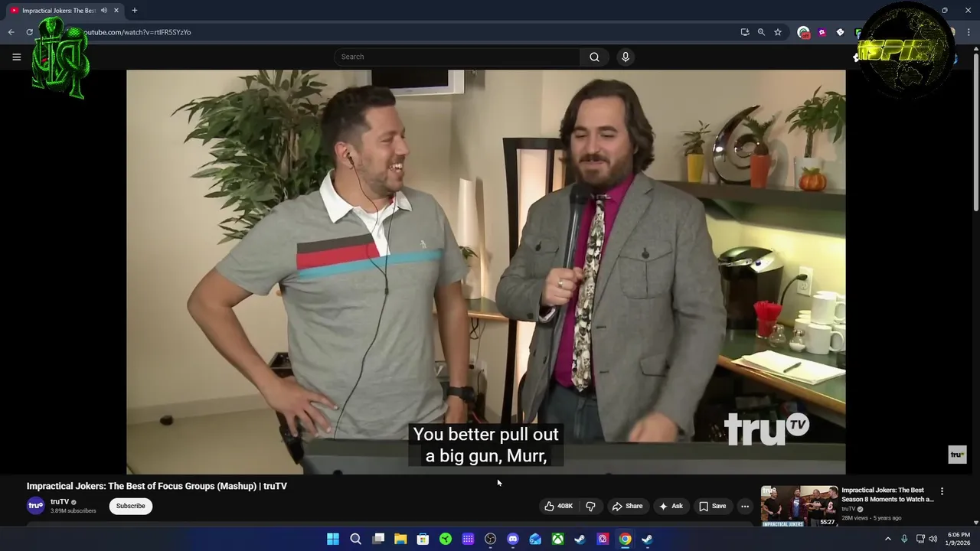The width and height of the screenshot is (980, 551).
Task: Open Windows taskbar search
Action: tap(355, 539)
